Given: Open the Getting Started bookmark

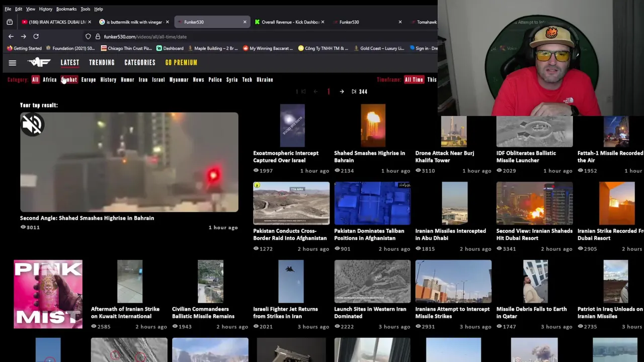Looking at the screenshot, I should 24,48.
